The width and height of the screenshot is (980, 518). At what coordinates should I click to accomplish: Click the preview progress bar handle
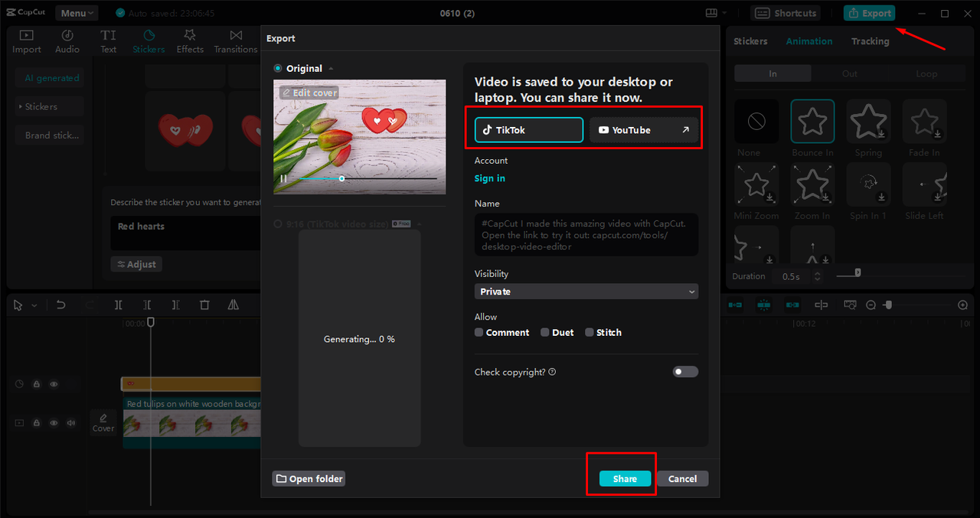pos(341,178)
